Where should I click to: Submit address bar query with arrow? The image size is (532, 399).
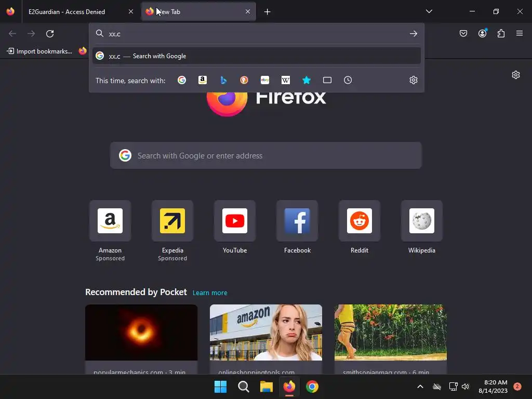tap(413, 34)
